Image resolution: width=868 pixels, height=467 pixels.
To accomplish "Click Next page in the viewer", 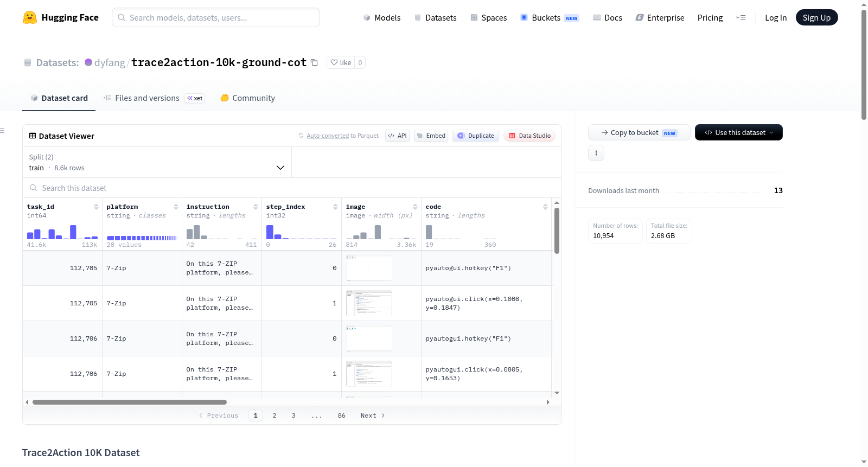I will click(x=373, y=415).
